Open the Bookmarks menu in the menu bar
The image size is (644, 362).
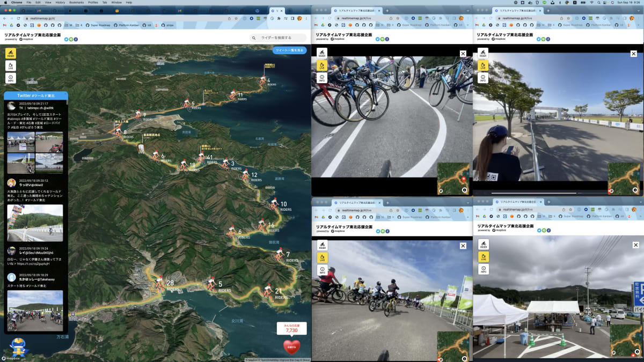[x=76, y=2]
